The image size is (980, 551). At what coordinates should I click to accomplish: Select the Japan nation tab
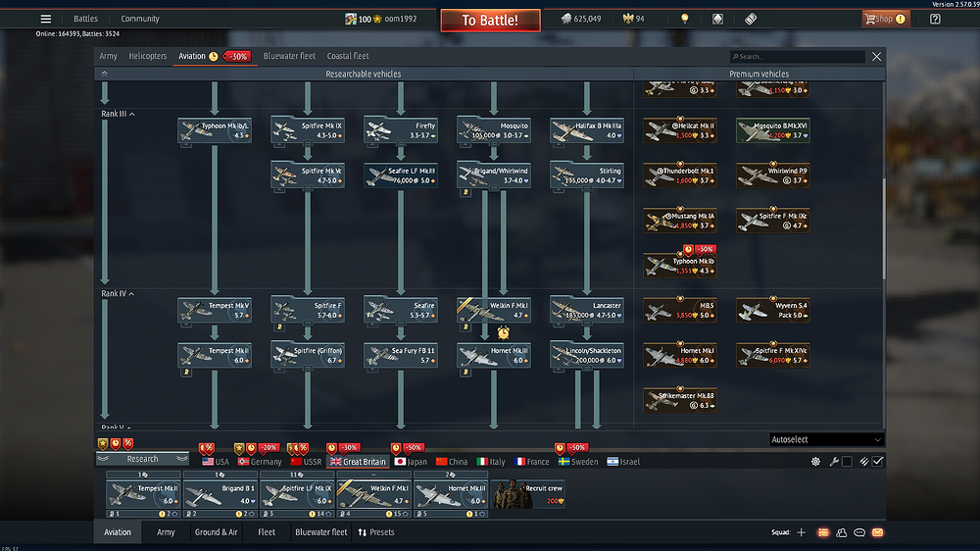[411, 462]
